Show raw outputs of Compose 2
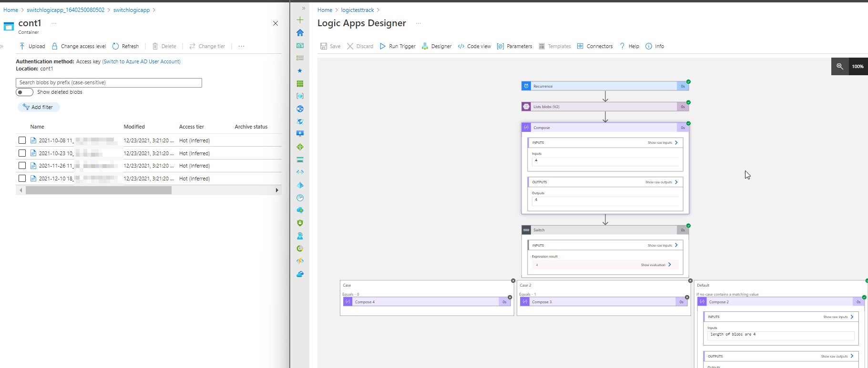Screen dimensions: 868x368 point(837,357)
